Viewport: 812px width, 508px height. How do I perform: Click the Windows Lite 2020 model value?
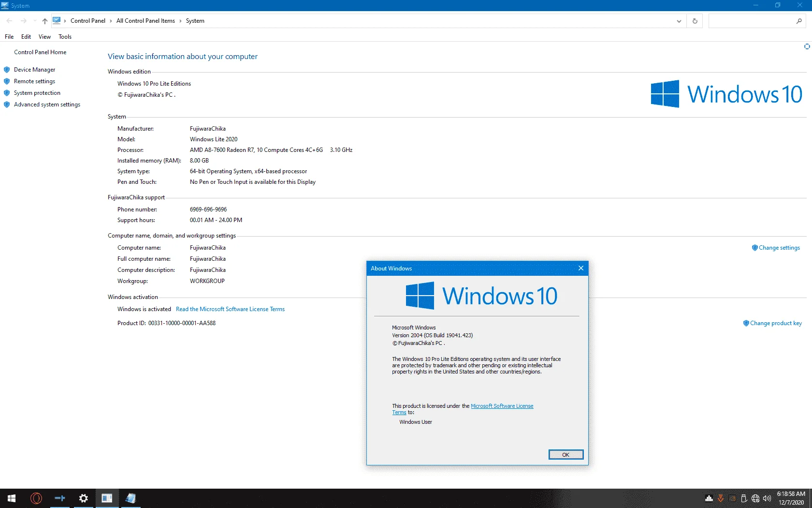tap(214, 139)
